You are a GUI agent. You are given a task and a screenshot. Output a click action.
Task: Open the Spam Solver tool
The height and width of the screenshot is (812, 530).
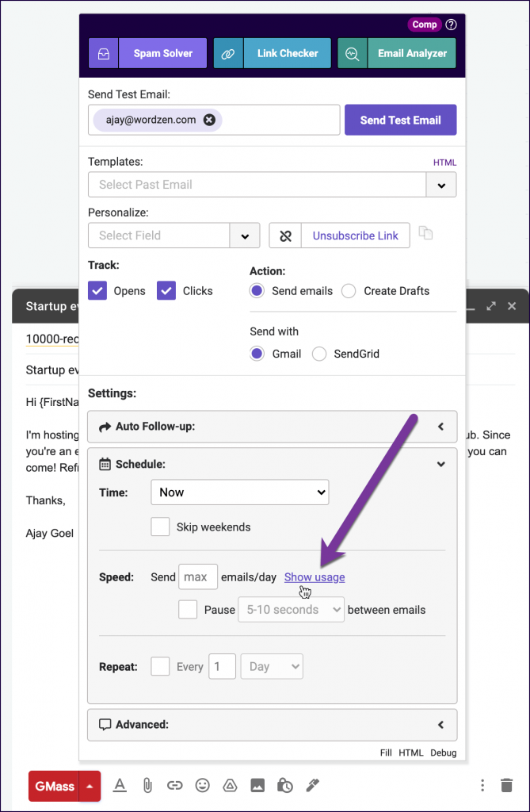(147, 54)
